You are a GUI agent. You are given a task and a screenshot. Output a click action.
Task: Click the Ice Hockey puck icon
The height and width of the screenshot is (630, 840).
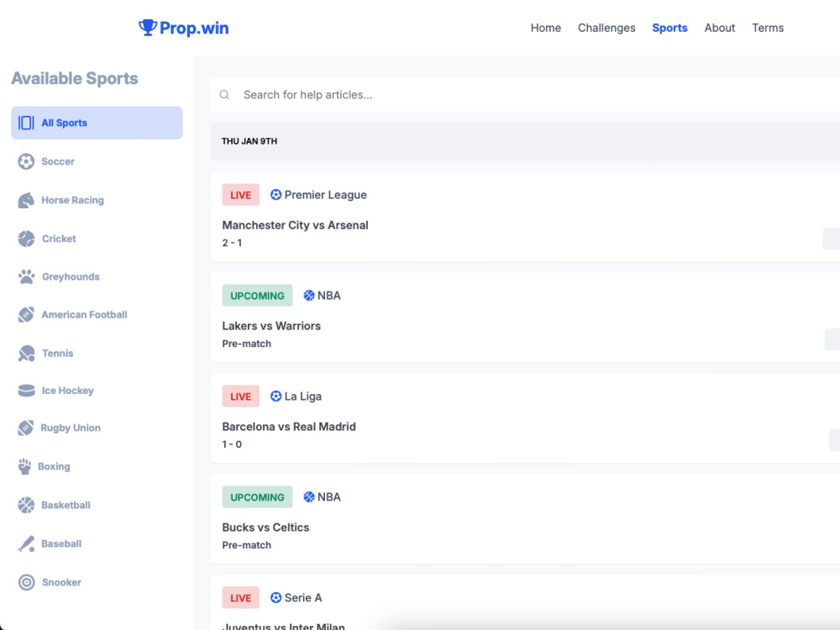(x=26, y=391)
